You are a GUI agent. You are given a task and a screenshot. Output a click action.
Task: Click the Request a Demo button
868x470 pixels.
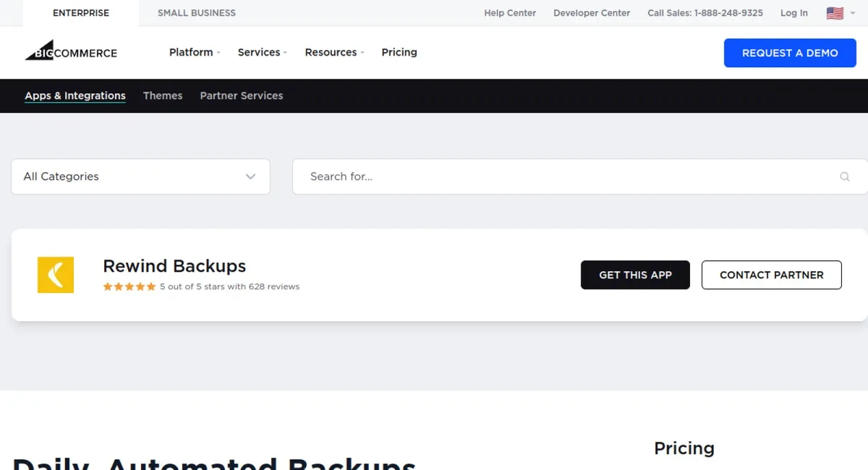(790, 53)
